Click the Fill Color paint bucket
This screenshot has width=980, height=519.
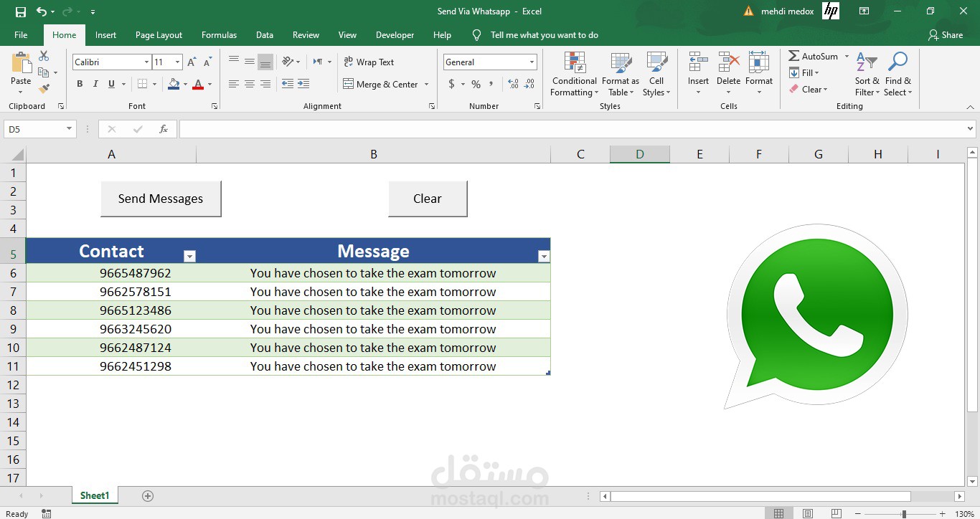(174, 84)
